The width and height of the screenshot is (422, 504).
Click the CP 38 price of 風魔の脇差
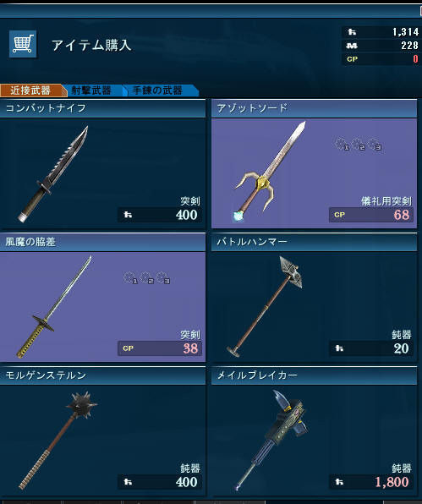(x=160, y=348)
